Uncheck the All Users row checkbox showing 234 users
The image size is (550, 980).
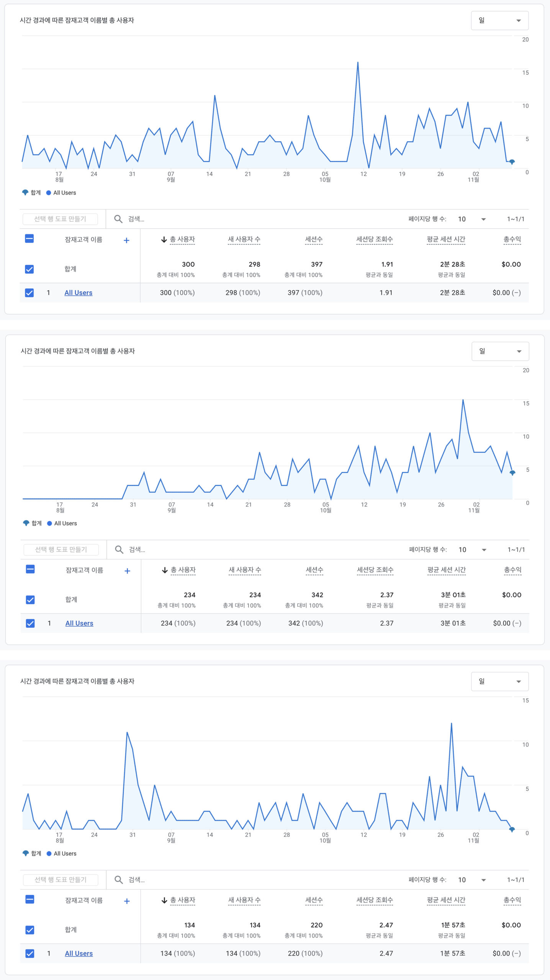pyautogui.click(x=30, y=623)
